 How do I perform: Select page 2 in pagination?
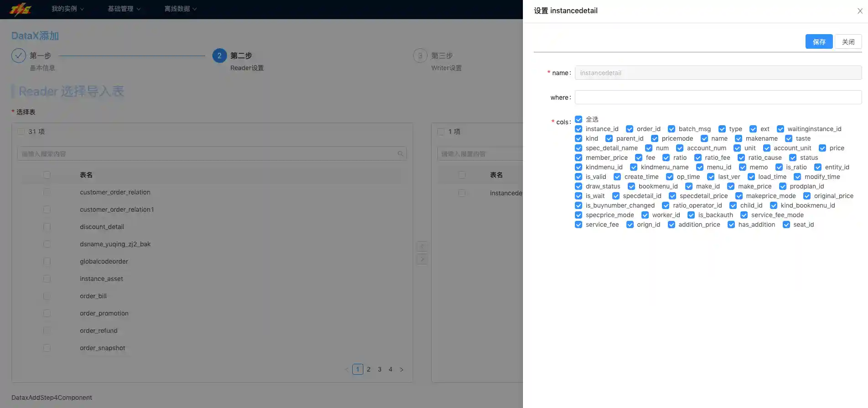coord(368,369)
